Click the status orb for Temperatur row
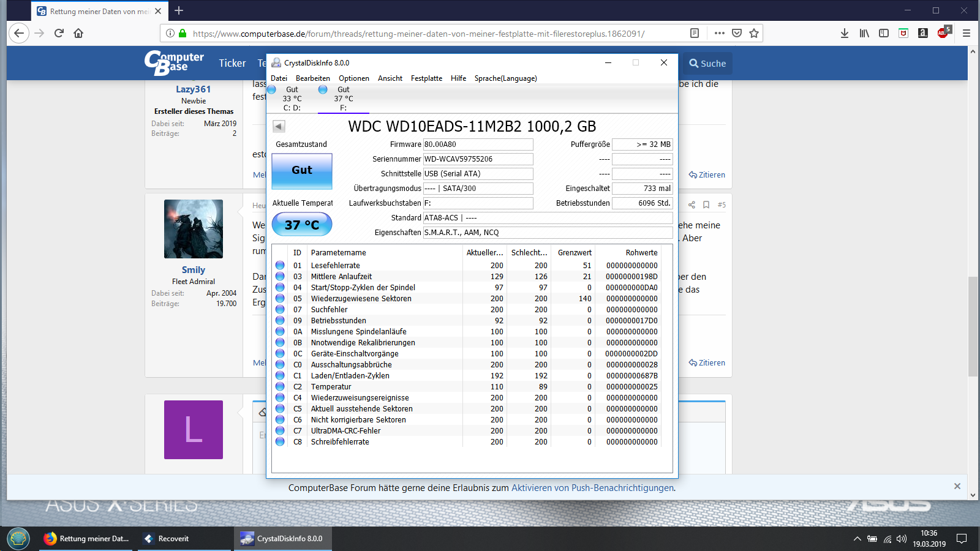This screenshot has width=980, height=551. point(280,386)
